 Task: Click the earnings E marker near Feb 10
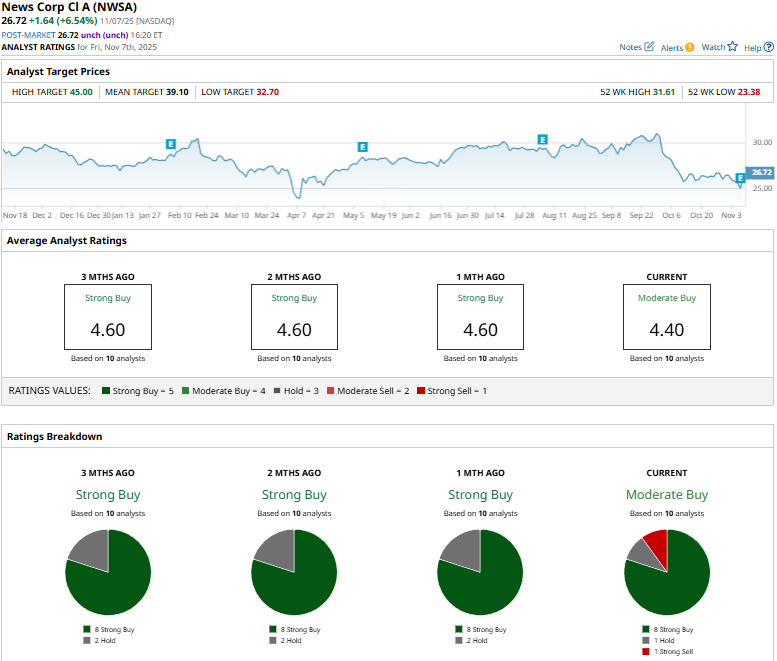click(171, 144)
